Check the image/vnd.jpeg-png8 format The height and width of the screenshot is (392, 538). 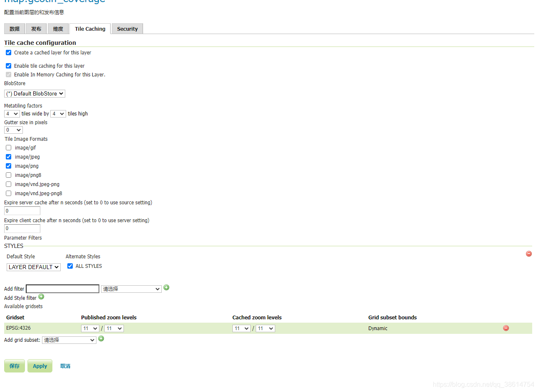(x=8, y=194)
